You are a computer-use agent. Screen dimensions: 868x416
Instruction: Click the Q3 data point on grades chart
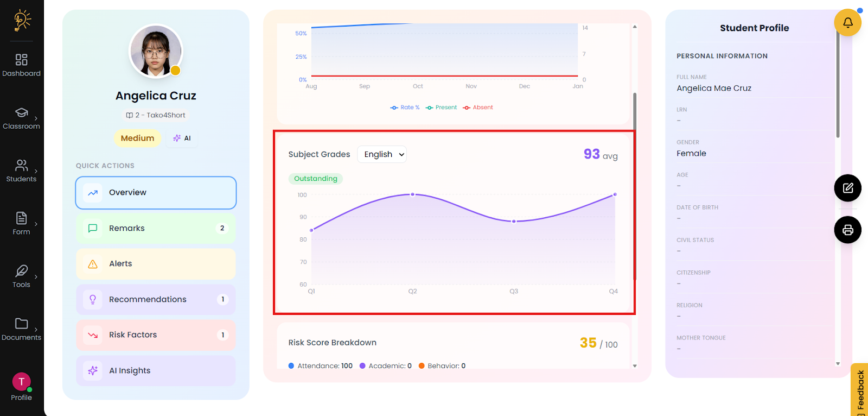click(514, 221)
